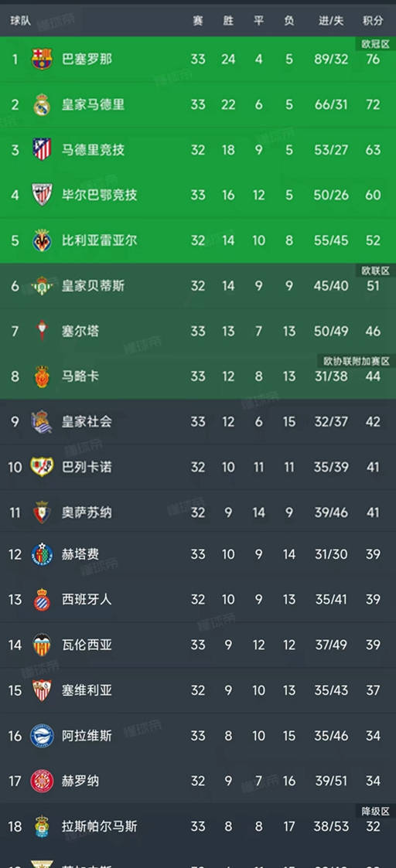Open the Atlético Madrid crest icon
The width and height of the screenshot is (396, 868).
[x=42, y=149]
